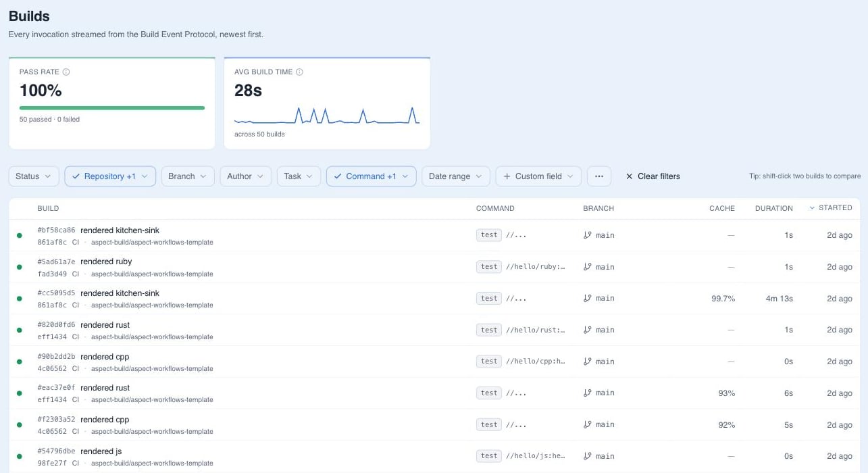Click branch icon in the #cc5095d5 row
The width and height of the screenshot is (868, 473).
(x=587, y=298)
